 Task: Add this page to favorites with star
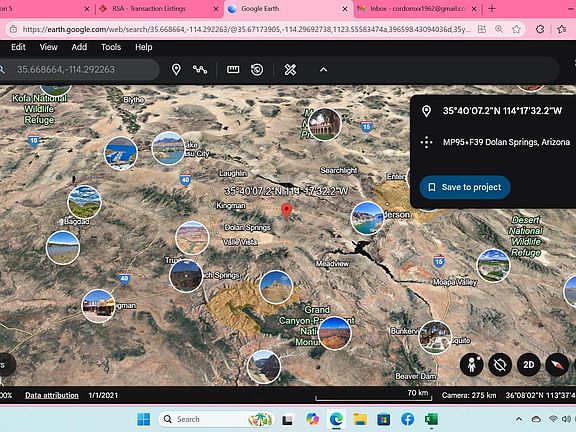[516, 29]
